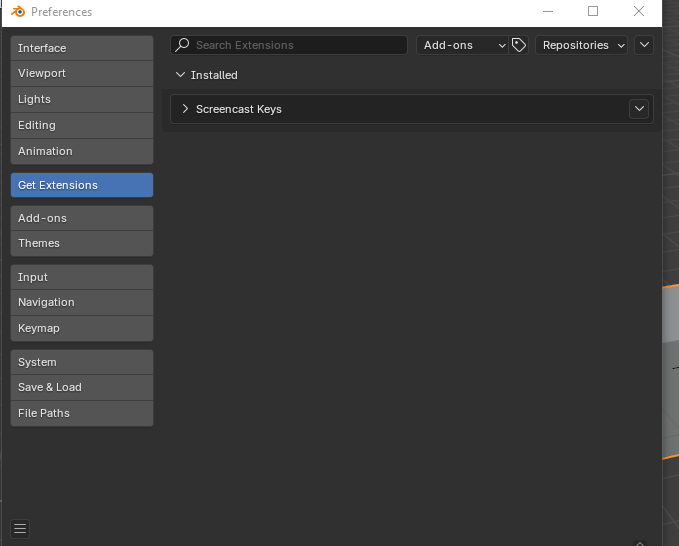The image size is (679, 546).
Task: Open the tags filter icon
Action: [519, 45]
